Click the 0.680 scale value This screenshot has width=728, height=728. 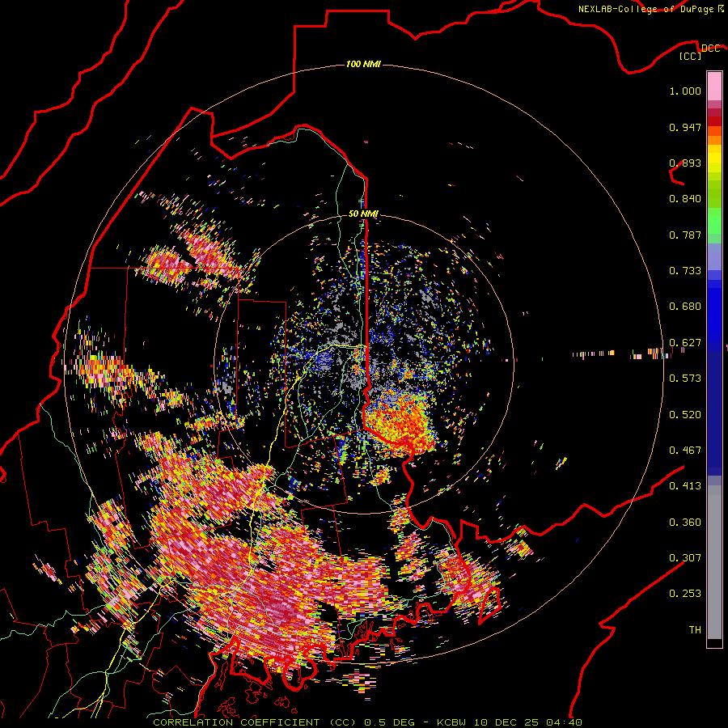pyautogui.click(x=685, y=307)
